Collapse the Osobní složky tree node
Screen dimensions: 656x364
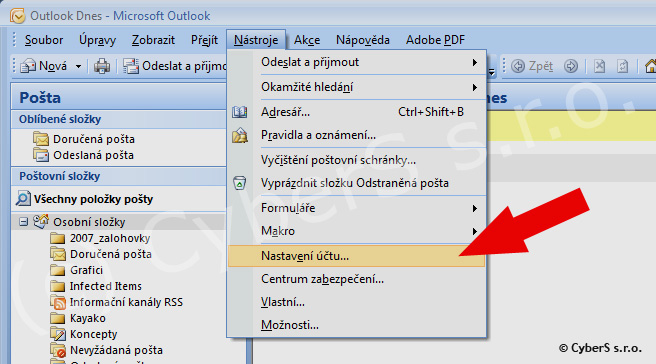click(x=23, y=222)
